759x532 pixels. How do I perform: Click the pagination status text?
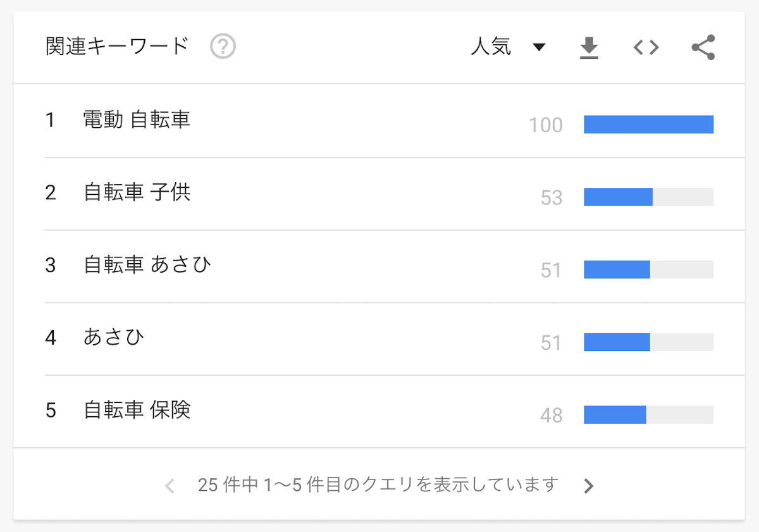click(378, 485)
